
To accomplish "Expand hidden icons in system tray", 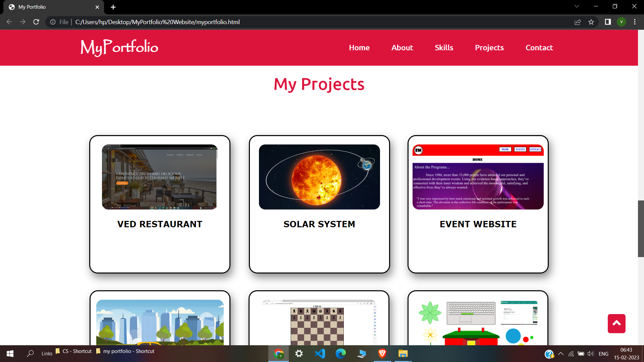I will point(560,353).
